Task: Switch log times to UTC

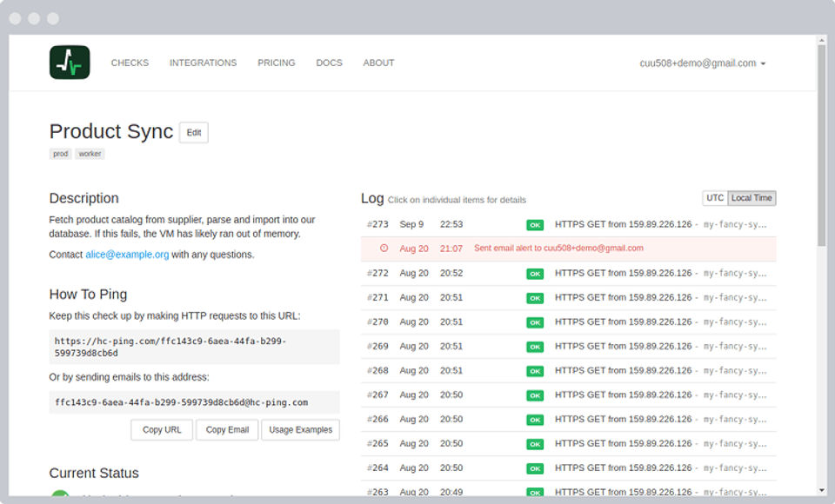Action: coord(715,198)
